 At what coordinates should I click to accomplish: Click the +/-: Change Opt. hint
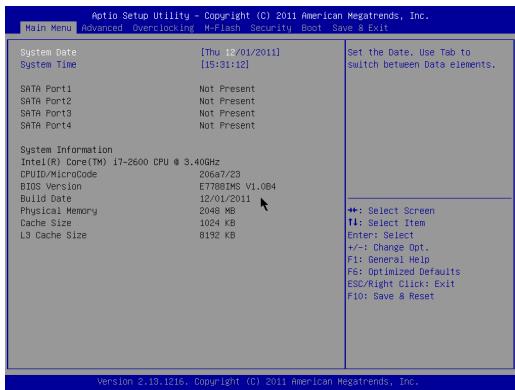click(x=388, y=248)
